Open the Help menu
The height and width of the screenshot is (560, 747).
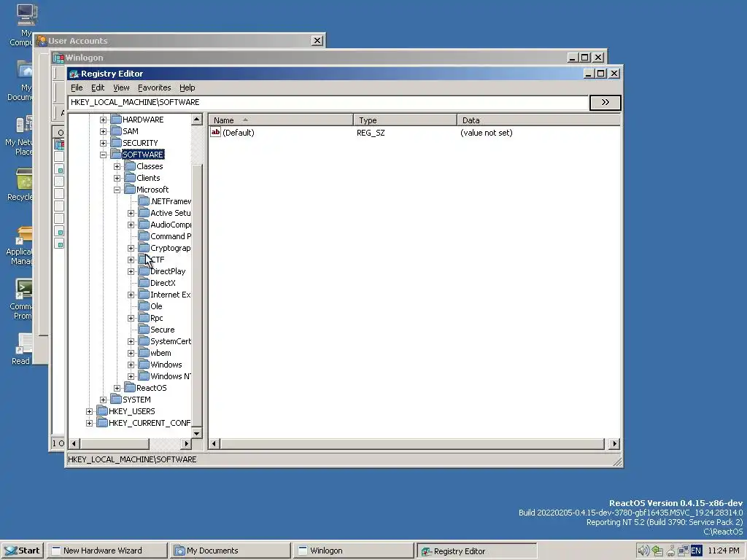point(187,87)
